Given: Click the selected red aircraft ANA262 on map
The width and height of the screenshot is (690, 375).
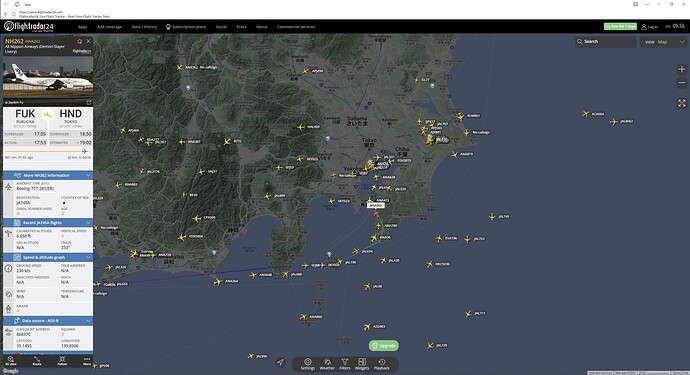Looking at the screenshot, I should (x=376, y=214).
